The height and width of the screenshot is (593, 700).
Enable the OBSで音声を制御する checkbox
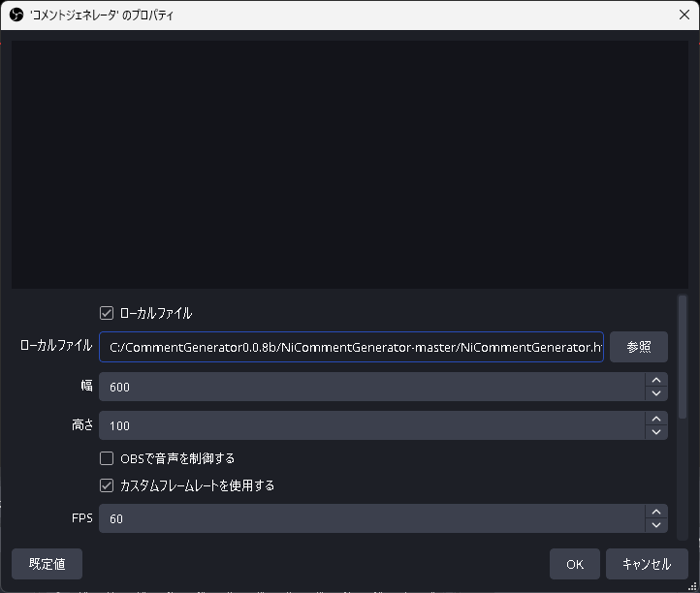point(107,458)
